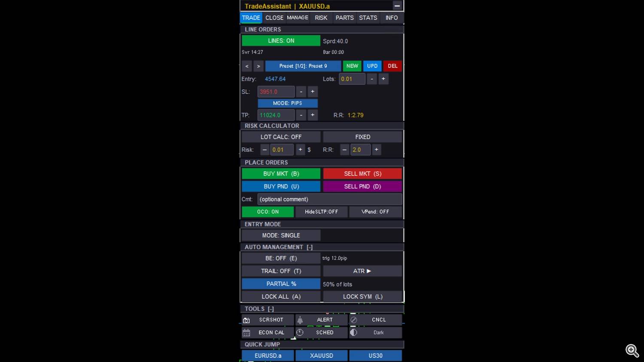Decrease risk calculator R:R ratio
This screenshot has height=362, width=644.
click(x=344, y=150)
